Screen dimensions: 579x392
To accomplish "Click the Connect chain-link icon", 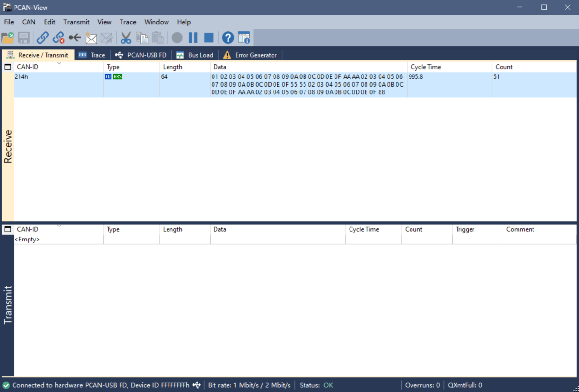I will (x=43, y=38).
